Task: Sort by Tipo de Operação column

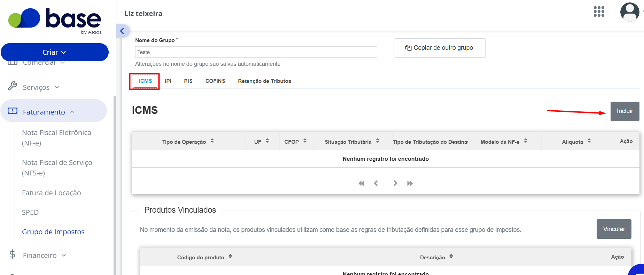Action: (x=212, y=141)
